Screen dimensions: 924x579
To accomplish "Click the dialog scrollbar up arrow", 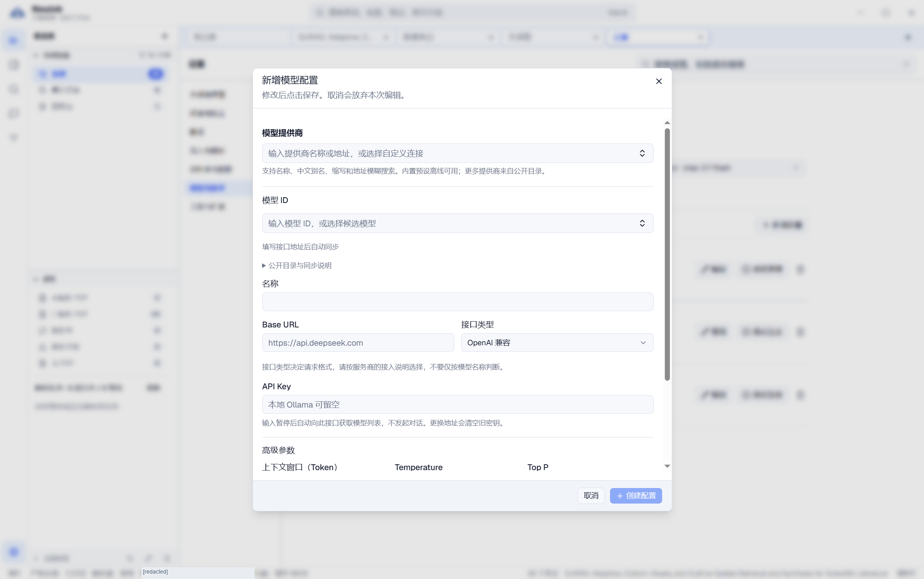I will (667, 122).
